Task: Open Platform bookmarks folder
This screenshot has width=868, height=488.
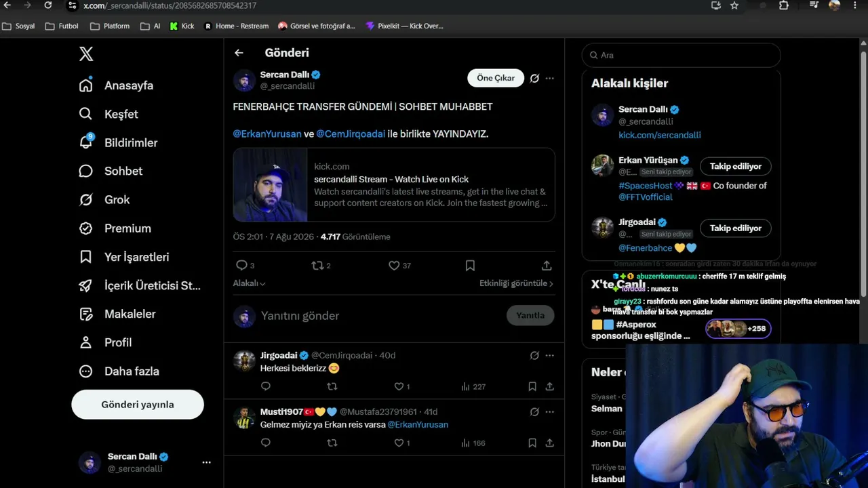Action: 110,26
